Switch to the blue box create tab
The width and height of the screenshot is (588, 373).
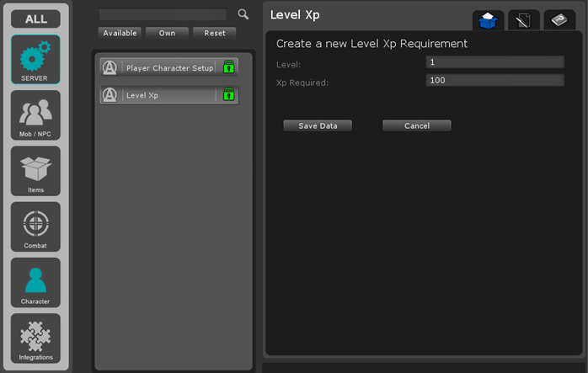click(488, 20)
